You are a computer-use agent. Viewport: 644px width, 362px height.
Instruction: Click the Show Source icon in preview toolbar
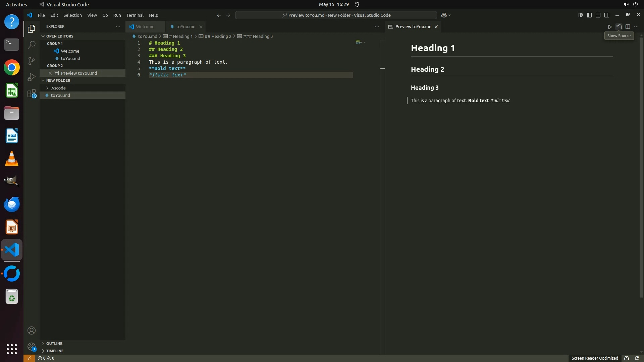619,27
